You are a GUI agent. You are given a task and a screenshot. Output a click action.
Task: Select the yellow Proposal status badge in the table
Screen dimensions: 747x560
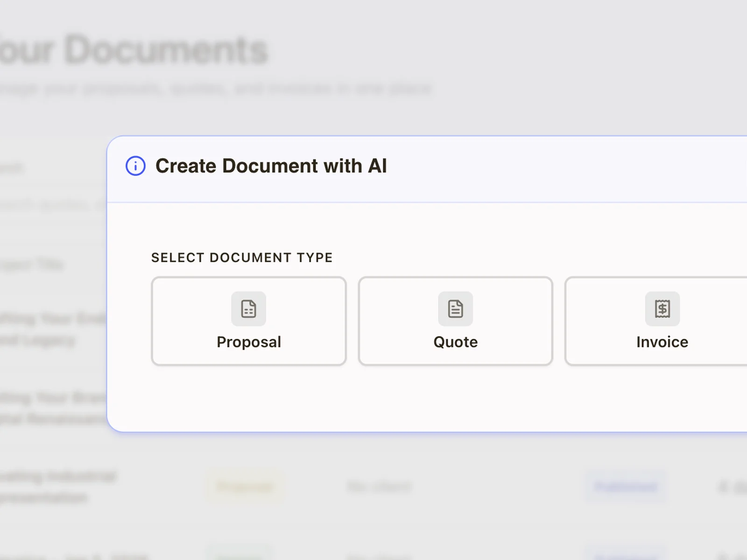[x=245, y=486]
